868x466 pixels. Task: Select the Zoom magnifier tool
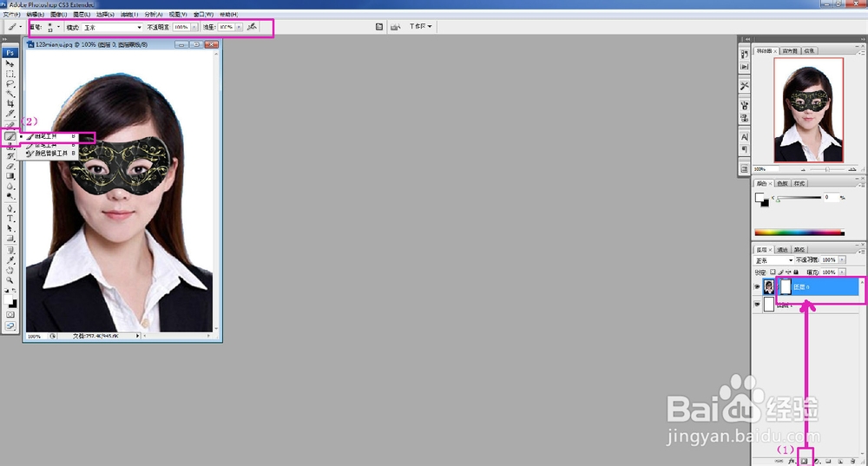[x=10, y=280]
